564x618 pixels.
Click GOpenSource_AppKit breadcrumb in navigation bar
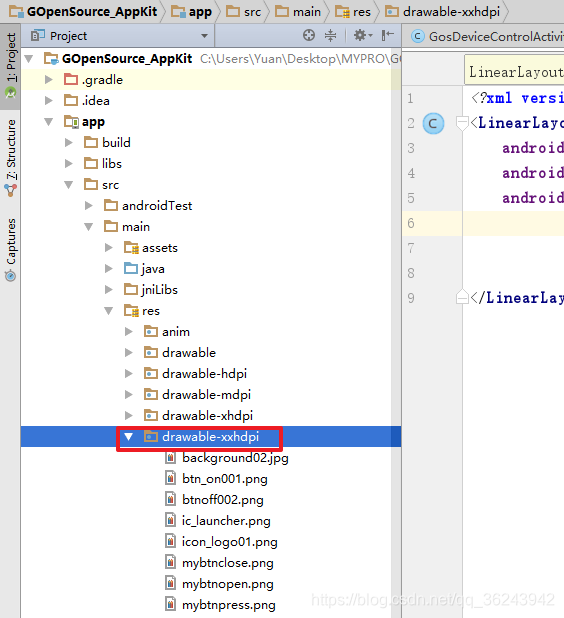(84, 11)
